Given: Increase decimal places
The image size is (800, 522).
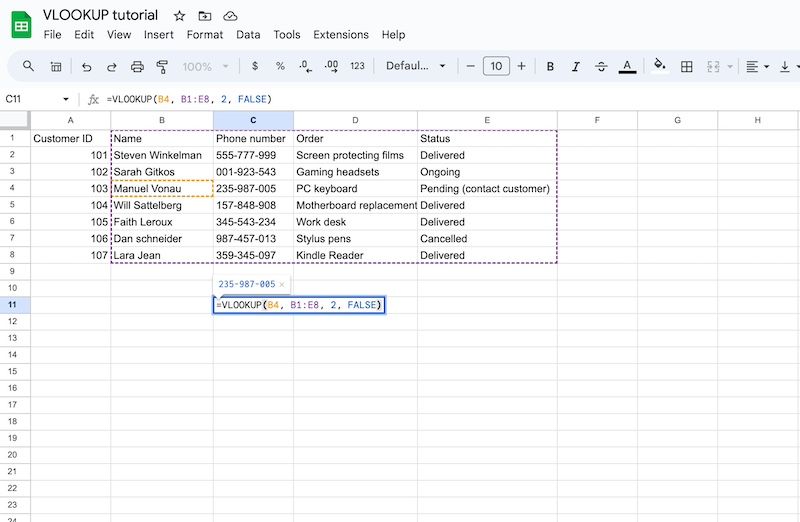Looking at the screenshot, I should 331,66.
